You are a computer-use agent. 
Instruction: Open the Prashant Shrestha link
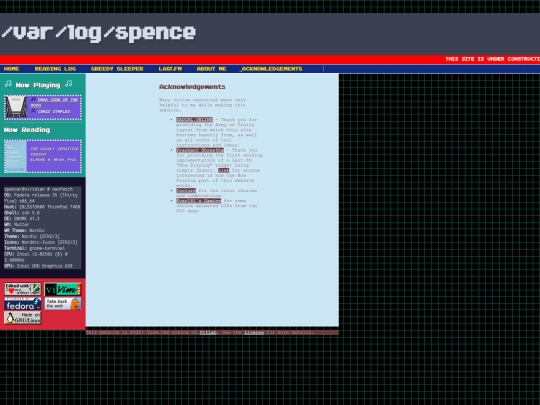tap(200, 150)
